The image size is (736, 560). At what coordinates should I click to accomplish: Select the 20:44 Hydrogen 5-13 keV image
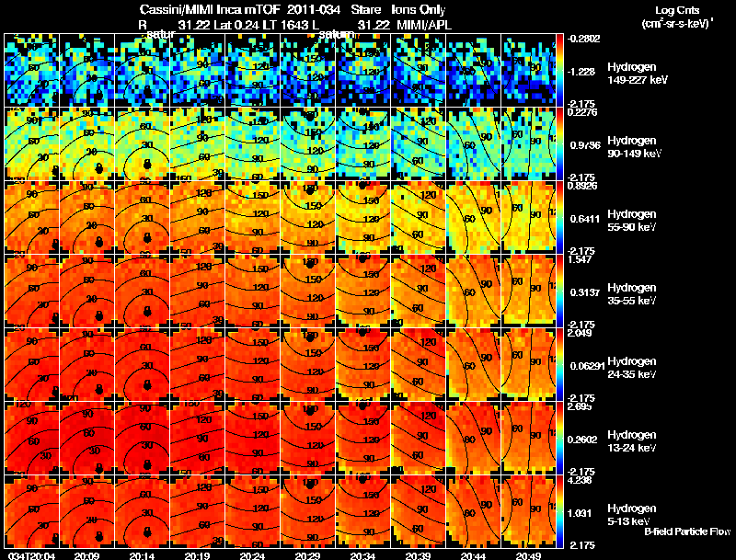click(473, 511)
